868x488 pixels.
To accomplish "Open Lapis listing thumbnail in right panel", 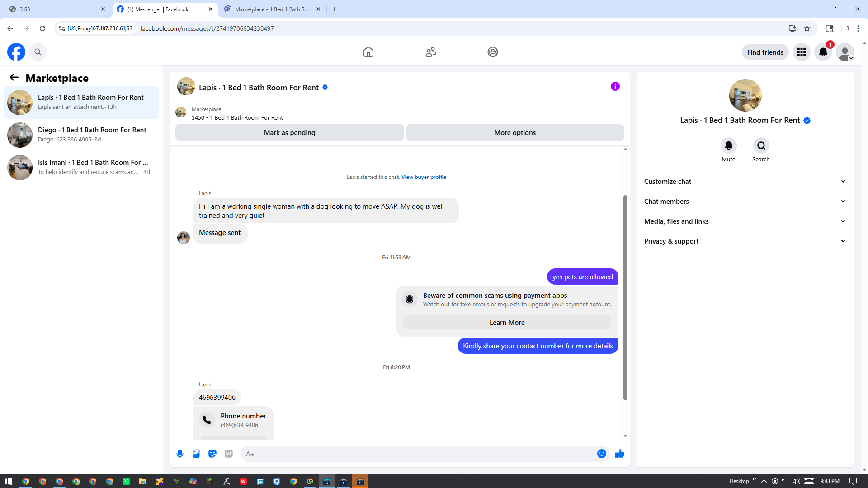I will click(745, 95).
